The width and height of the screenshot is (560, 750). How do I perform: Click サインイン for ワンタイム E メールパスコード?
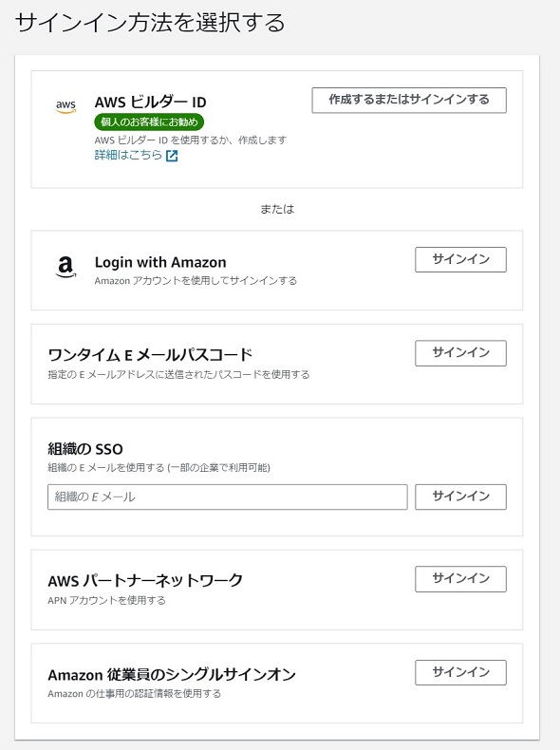460,353
